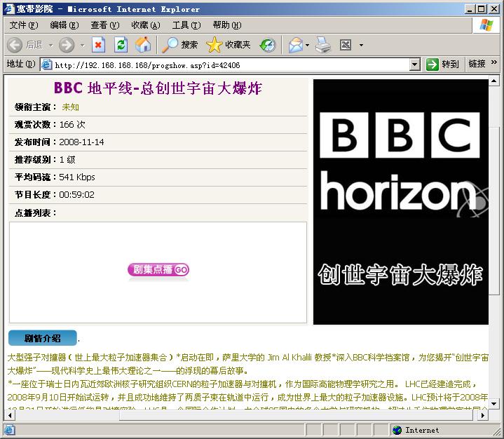Click the text 166 次 view count
This screenshot has width=504, height=439.
[72, 124]
